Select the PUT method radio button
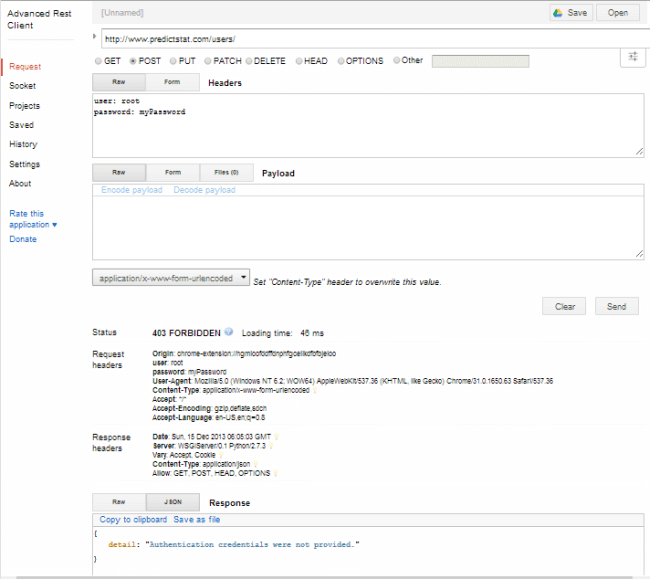This screenshot has height=579, width=650. (173, 61)
